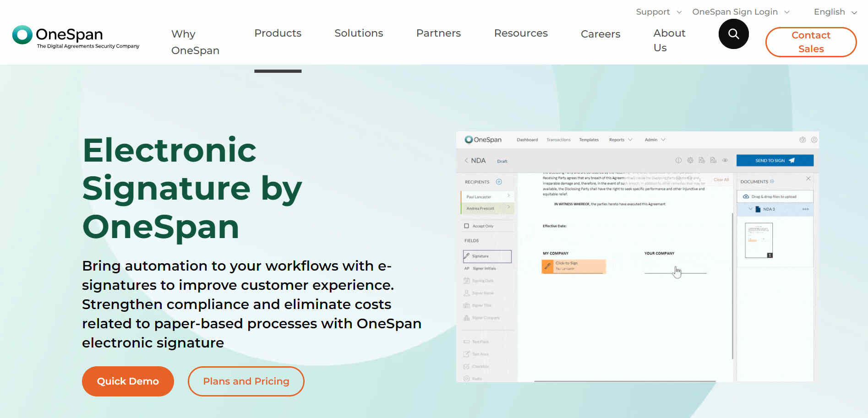Toggle document preview with the eye icon
Viewport: 868px width, 418px height.
click(725, 160)
